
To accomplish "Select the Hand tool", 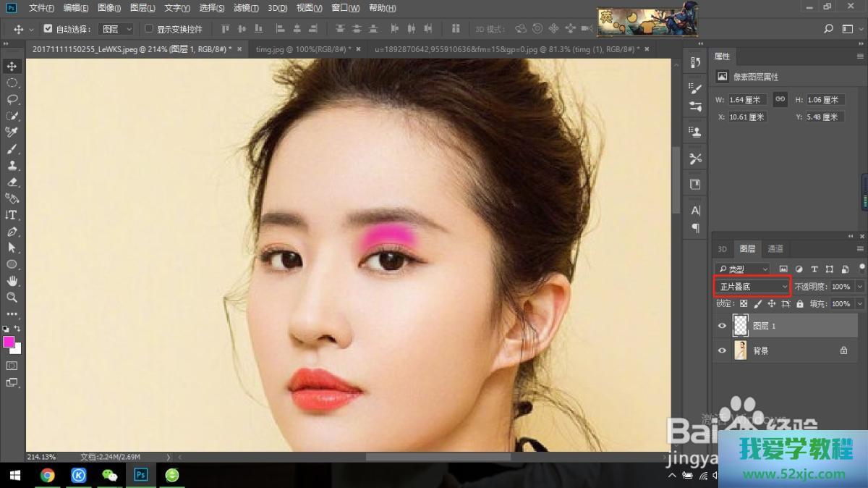I will (12, 281).
